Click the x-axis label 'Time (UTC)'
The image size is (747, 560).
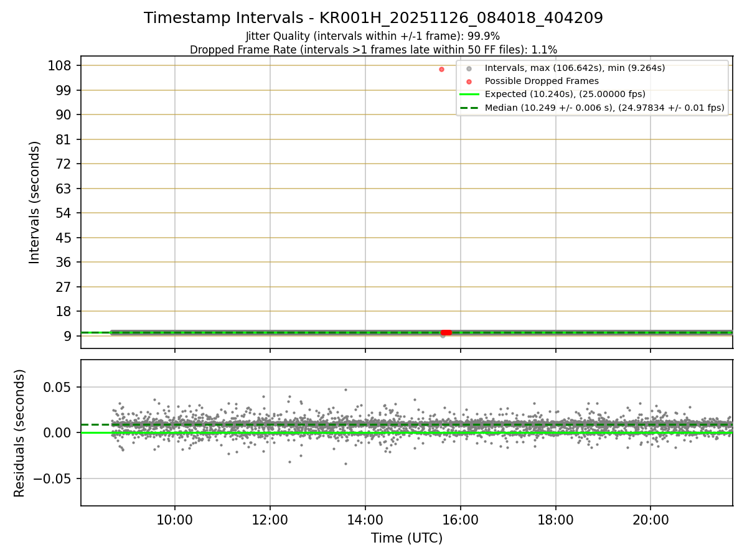[x=406, y=538]
